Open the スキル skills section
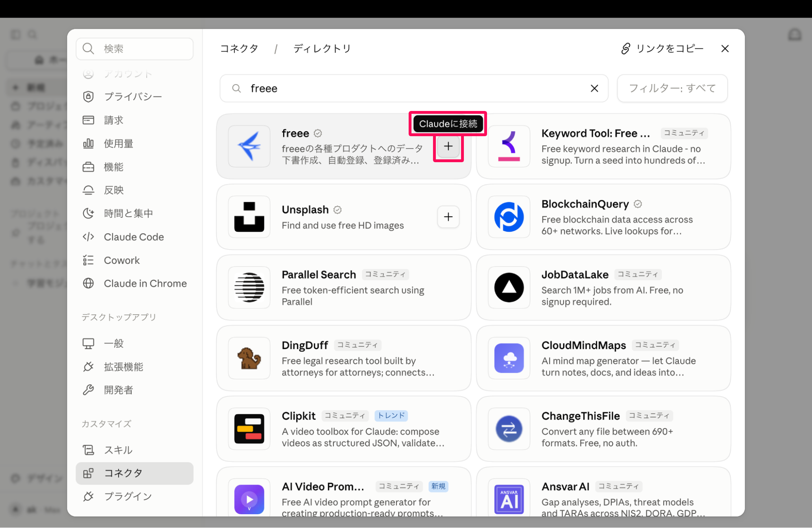 (134, 450)
